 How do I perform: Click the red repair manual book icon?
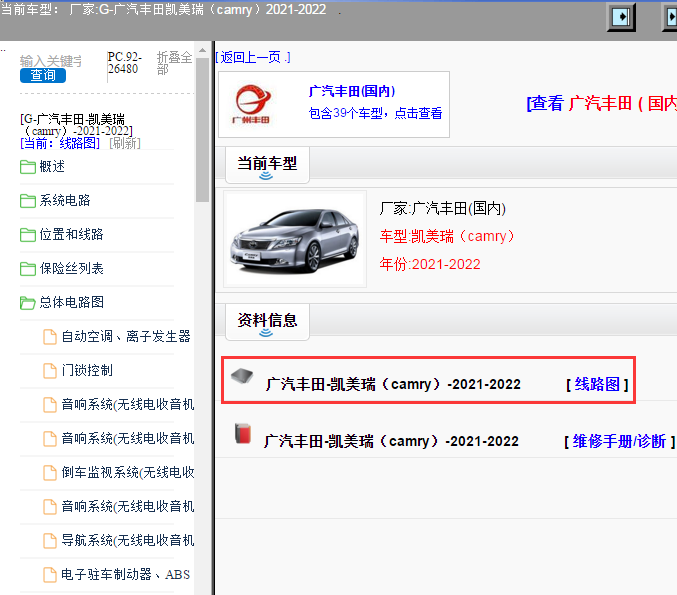click(241, 434)
